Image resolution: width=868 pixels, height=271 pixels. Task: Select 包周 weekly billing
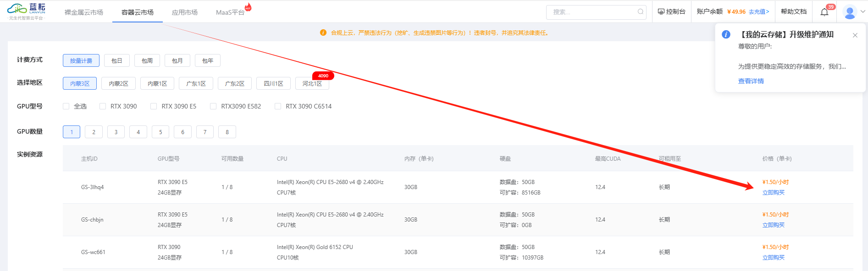pos(147,60)
